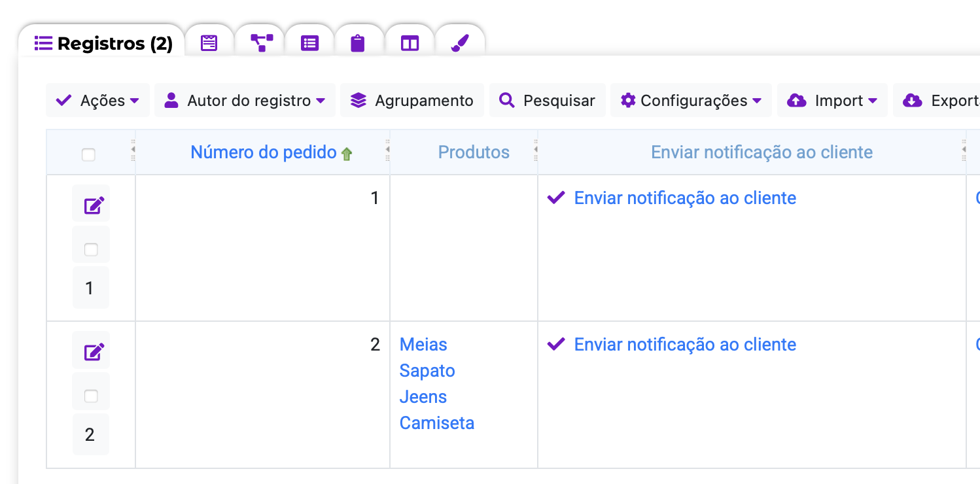980x484 pixels.
Task: Open the Jeens product link
Action: point(423,397)
